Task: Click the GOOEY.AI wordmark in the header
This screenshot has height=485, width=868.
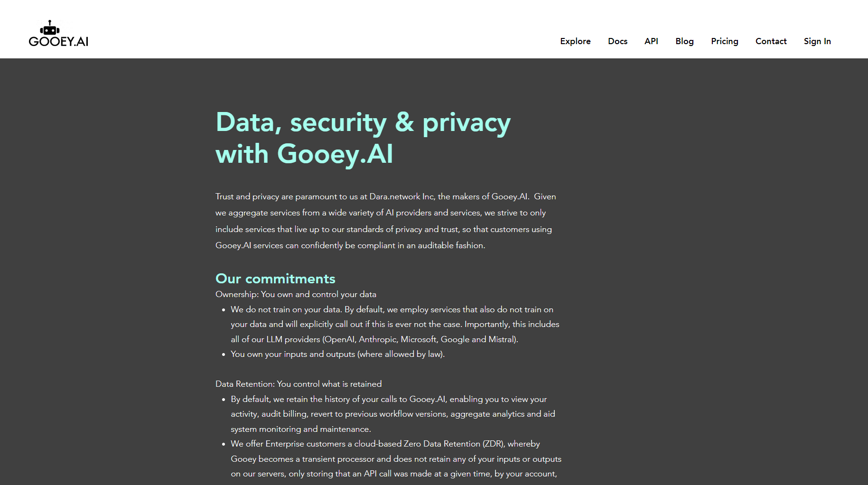Action: coord(58,42)
